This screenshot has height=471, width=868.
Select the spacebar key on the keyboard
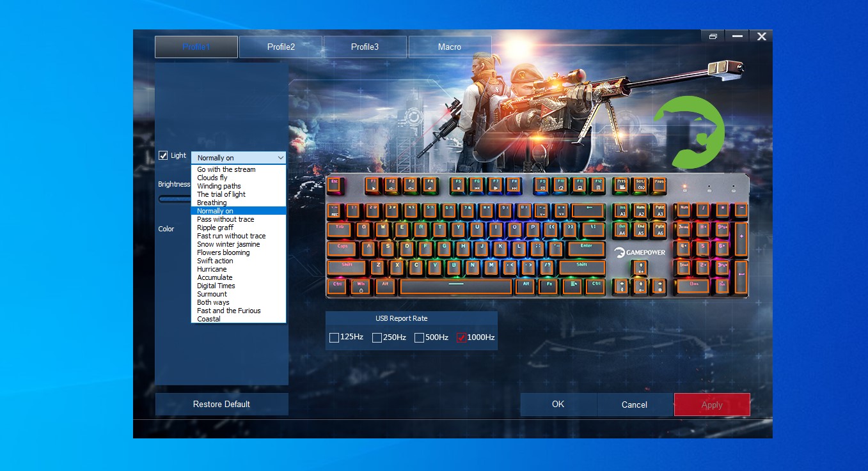pos(456,286)
